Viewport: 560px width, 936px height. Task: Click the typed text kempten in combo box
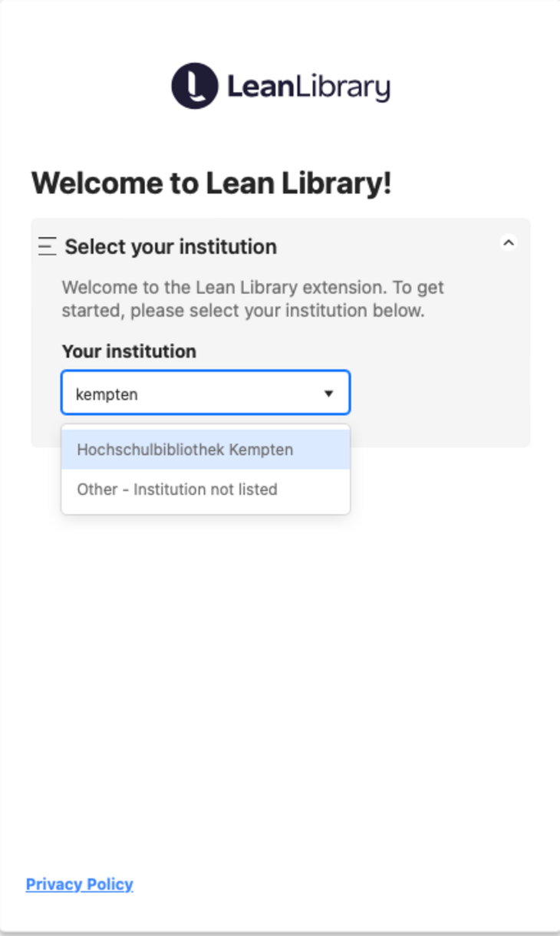click(107, 394)
